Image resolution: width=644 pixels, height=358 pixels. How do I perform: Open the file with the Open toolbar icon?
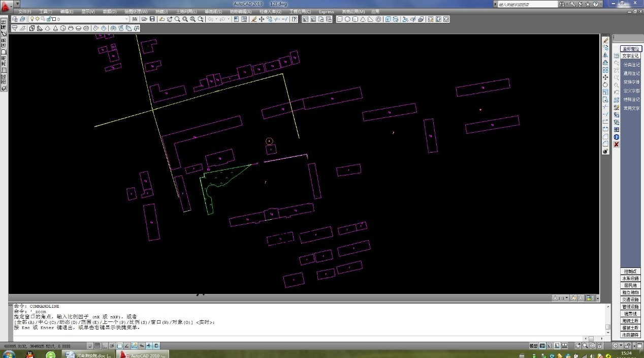pyautogui.click(x=144, y=19)
